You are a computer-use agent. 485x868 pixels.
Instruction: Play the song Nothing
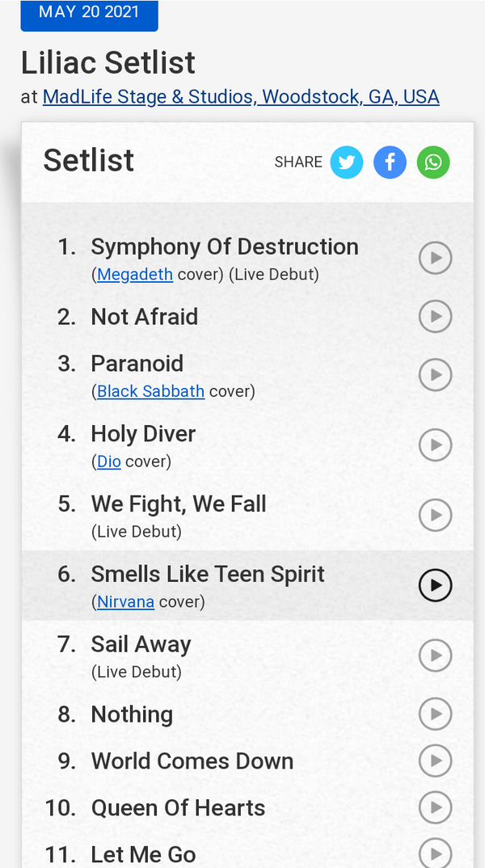point(435,714)
